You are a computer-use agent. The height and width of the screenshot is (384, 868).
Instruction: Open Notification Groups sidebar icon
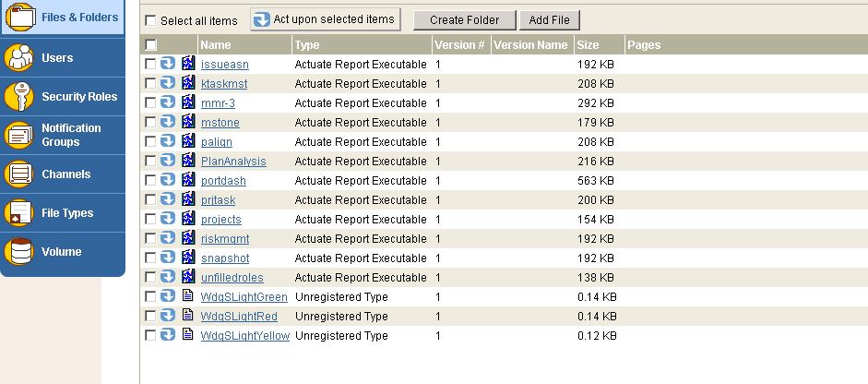[18, 135]
